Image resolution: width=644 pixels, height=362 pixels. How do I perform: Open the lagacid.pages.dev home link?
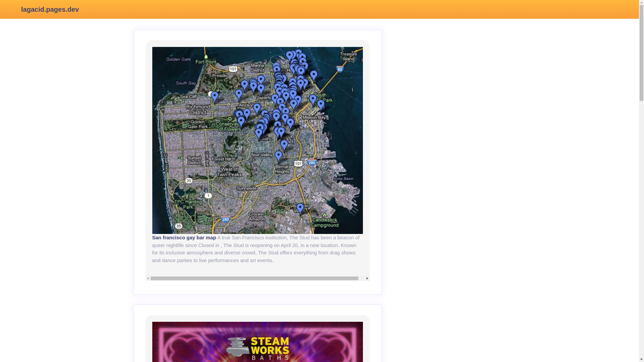pyautogui.click(x=50, y=9)
